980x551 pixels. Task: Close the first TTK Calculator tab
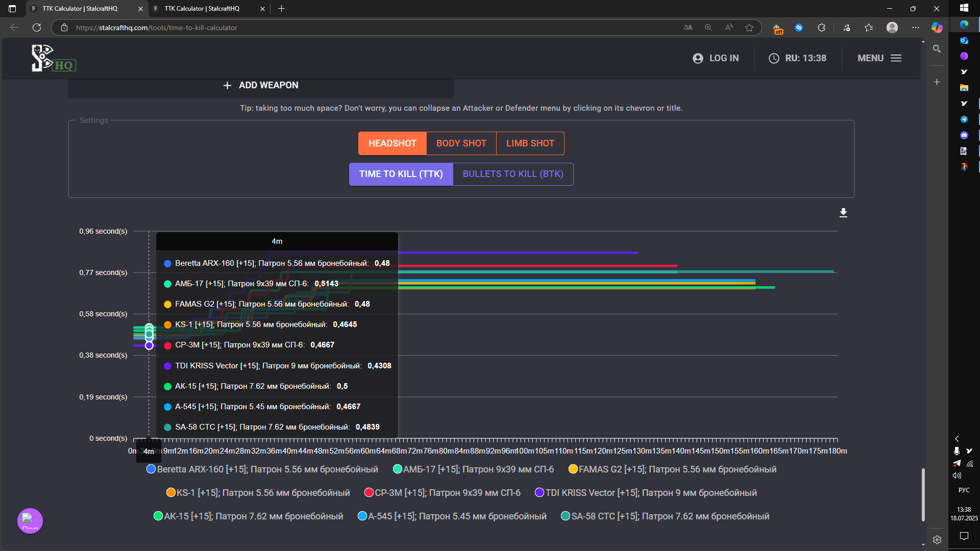[x=140, y=9]
